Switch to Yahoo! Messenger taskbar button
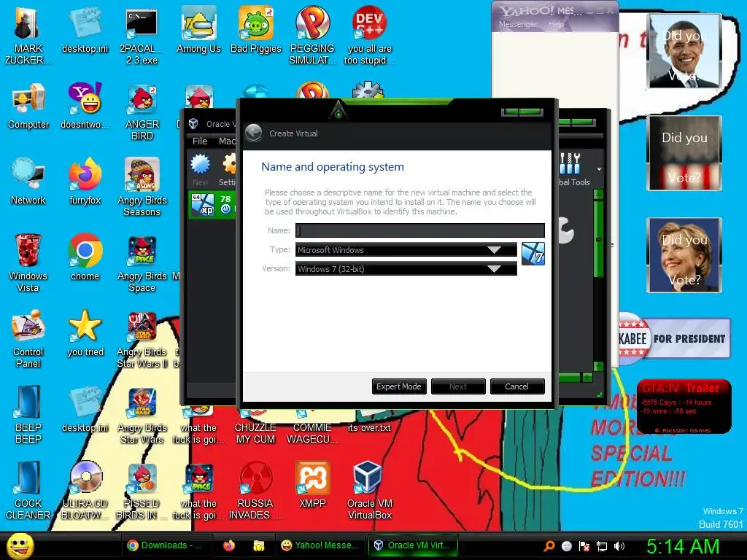Viewport: 747px width, 560px height. (x=320, y=545)
